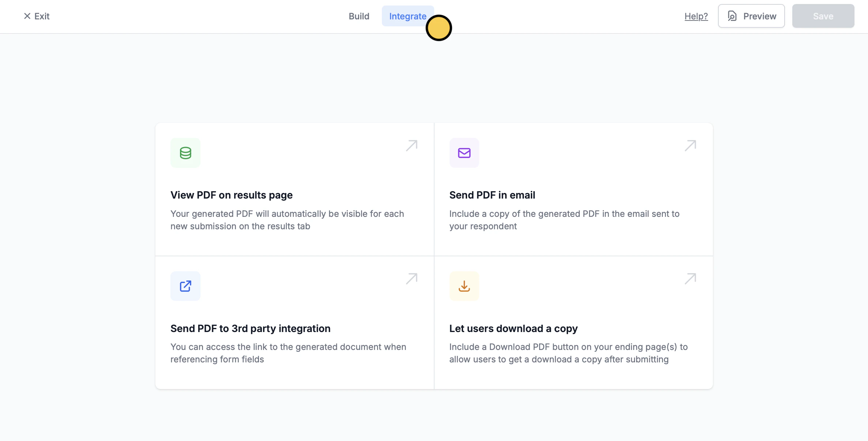Open arrow on Let users download card
This screenshot has height=441, width=868.
point(690,279)
